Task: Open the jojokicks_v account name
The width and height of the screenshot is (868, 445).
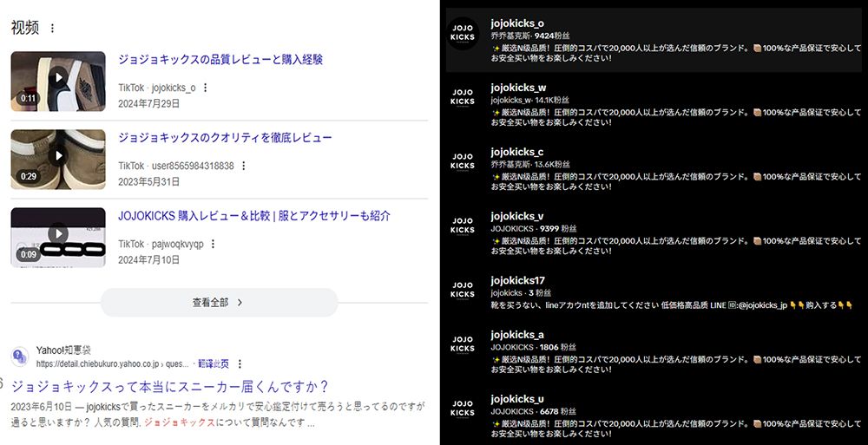Action: click(517, 216)
